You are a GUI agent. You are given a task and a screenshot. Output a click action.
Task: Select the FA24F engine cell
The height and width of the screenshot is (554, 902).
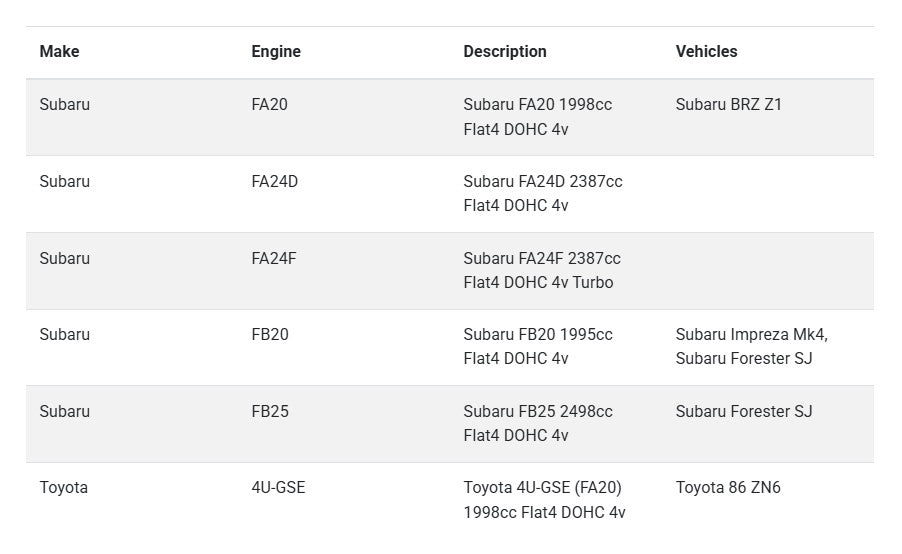[274, 258]
